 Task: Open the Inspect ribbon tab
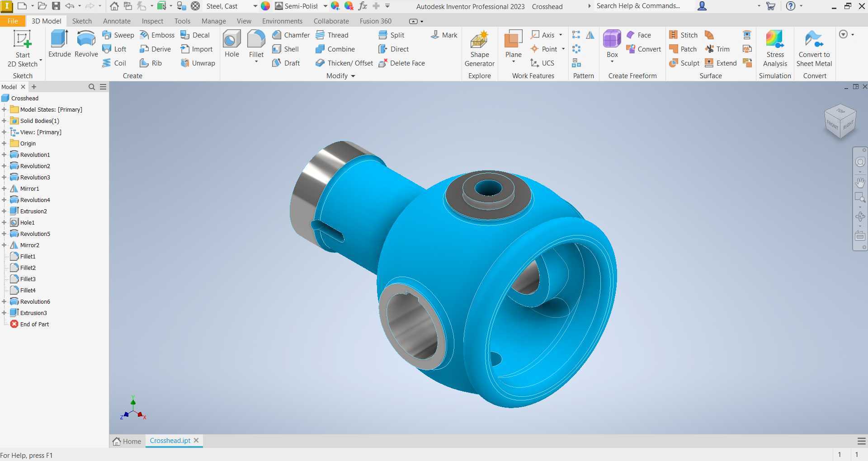pos(152,21)
